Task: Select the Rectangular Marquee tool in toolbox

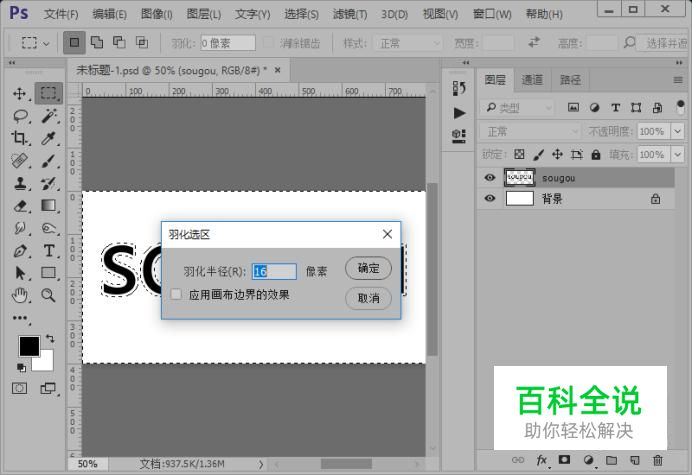Action: point(49,93)
